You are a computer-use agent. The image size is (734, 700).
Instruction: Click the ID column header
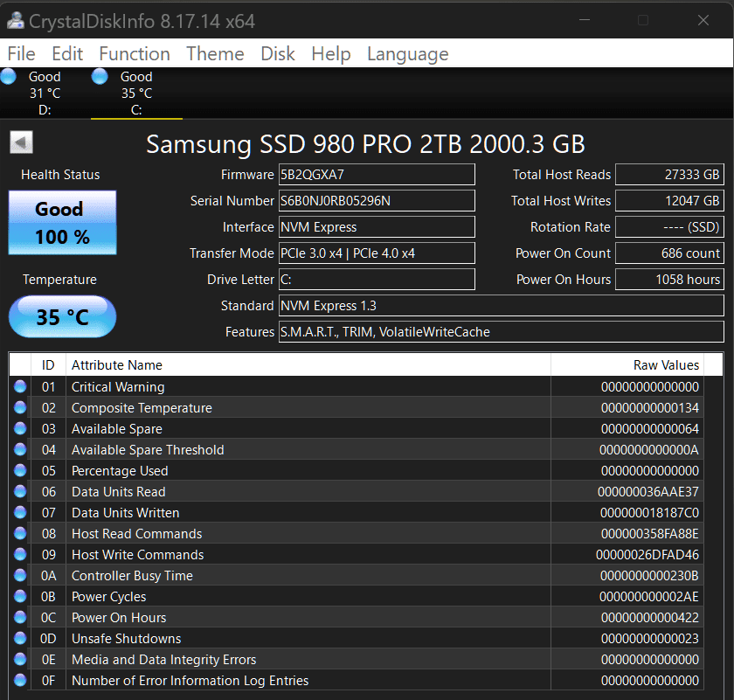pos(48,364)
